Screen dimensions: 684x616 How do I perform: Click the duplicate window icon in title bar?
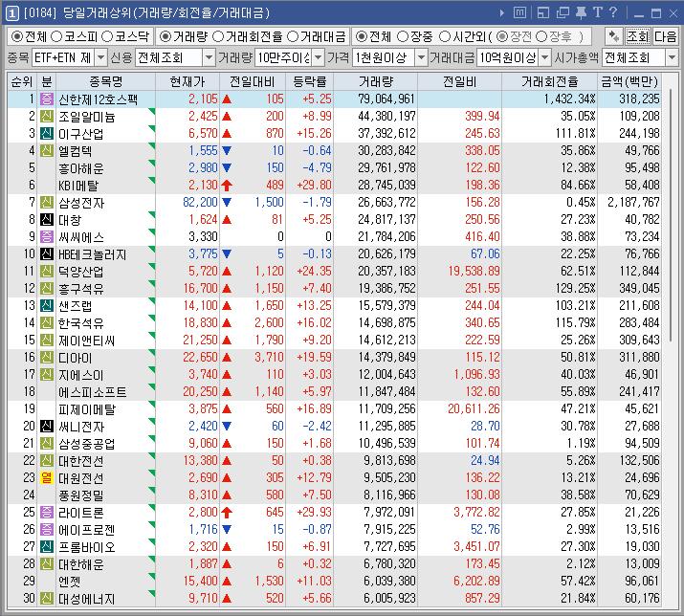click(x=563, y=13)
